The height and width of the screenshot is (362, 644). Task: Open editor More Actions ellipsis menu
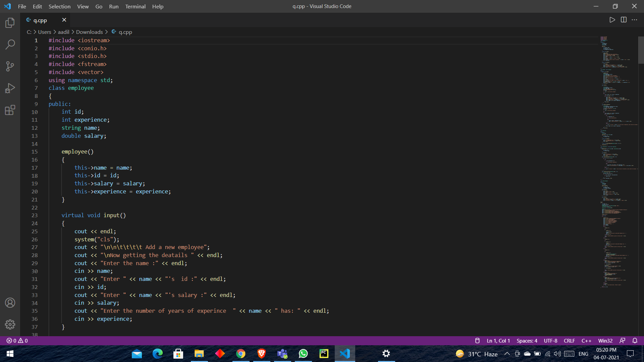pyautogui.click(x=634, y=20)
